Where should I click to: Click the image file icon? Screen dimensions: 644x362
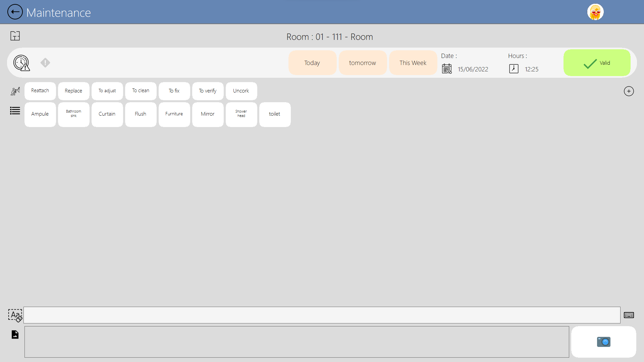(15, 335)
